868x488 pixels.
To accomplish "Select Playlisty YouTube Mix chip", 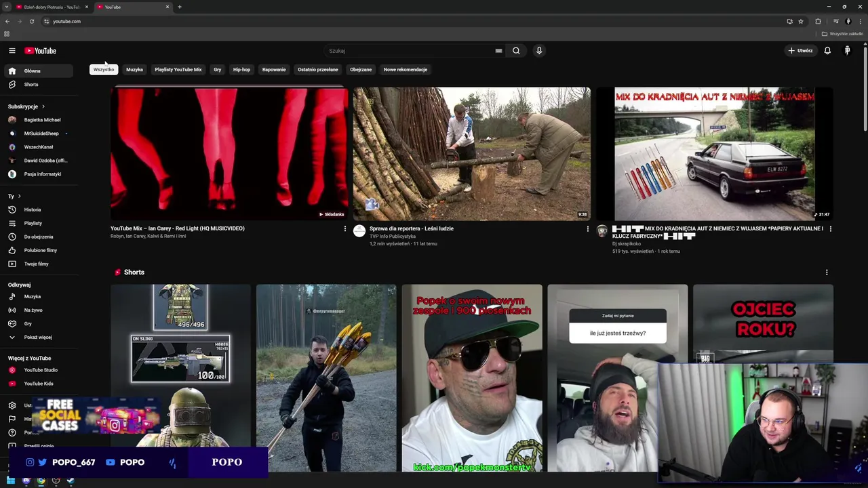I will [x=178, y=69].
